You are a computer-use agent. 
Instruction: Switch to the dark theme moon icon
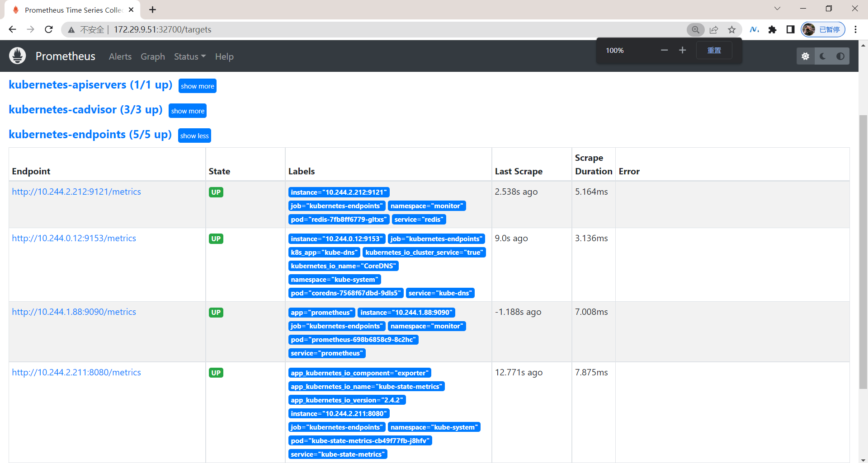pyautogui.click(x=823, y=56)
